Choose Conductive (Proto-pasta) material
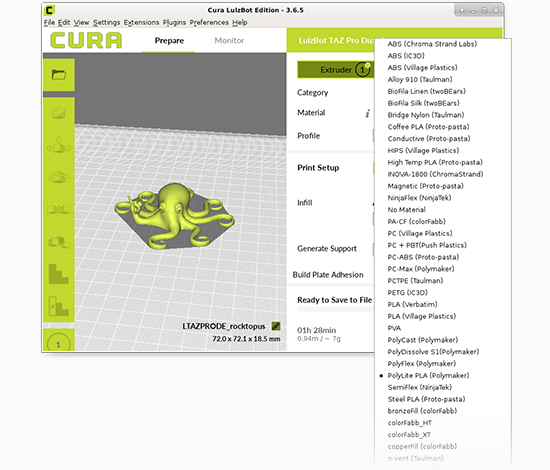The height and width of the screenshot is (470, 550). click(443, 139)
